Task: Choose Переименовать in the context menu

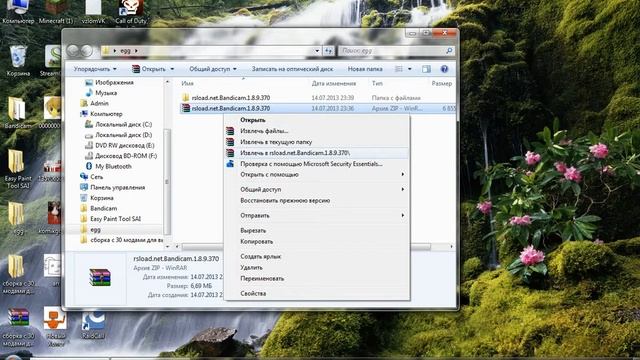Action: point(317,279)
